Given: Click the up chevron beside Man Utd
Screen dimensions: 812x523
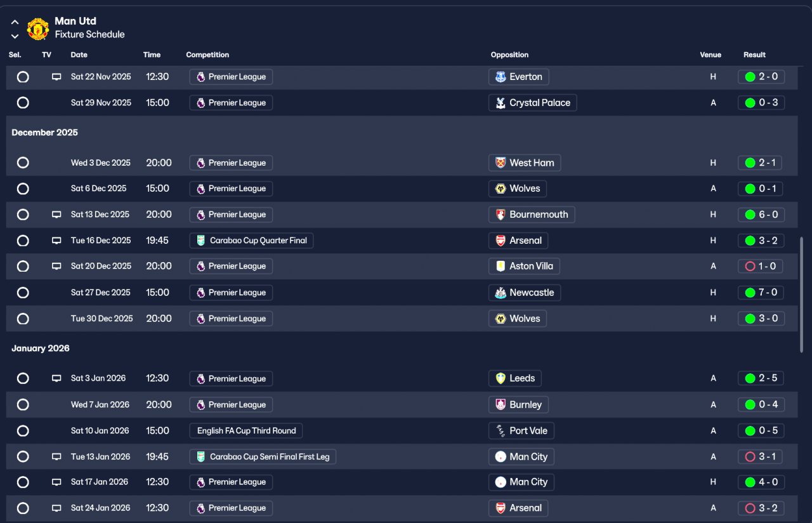Looking at the screenshot, I should click(15, 22).
